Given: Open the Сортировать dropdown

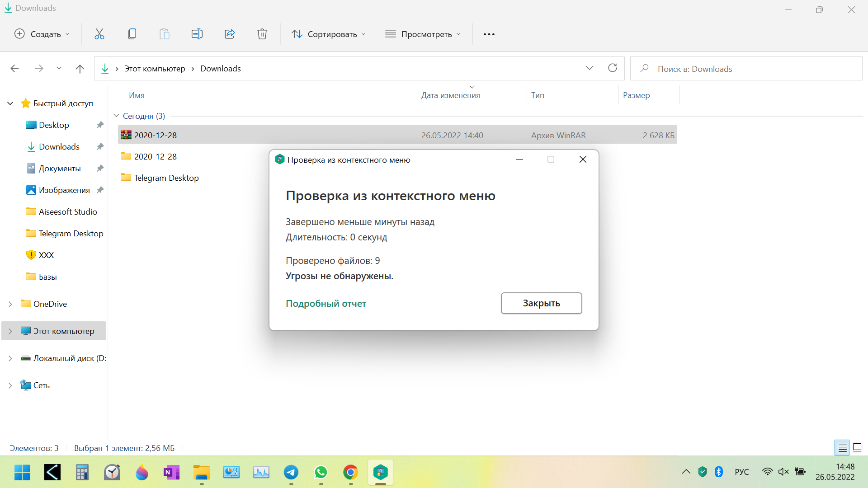Looking at the screenshot, I should pos(329,34).
